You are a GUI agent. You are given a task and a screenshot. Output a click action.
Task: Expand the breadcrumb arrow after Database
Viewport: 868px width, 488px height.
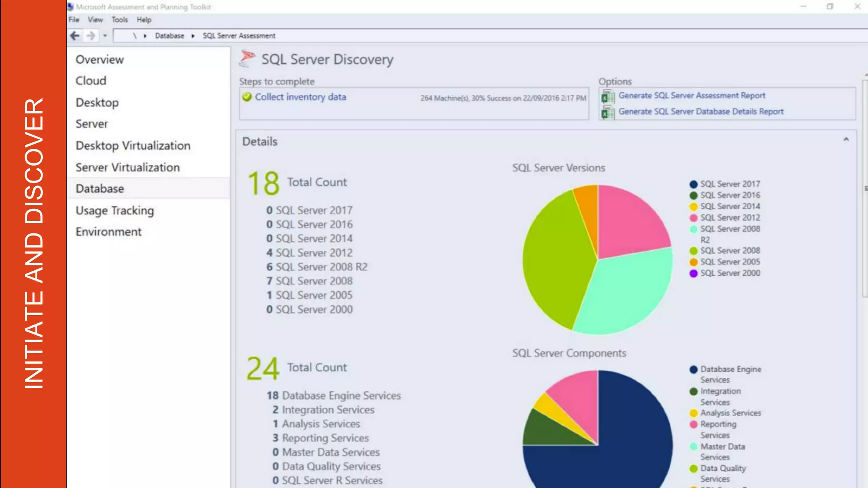[x=193, y=36]
